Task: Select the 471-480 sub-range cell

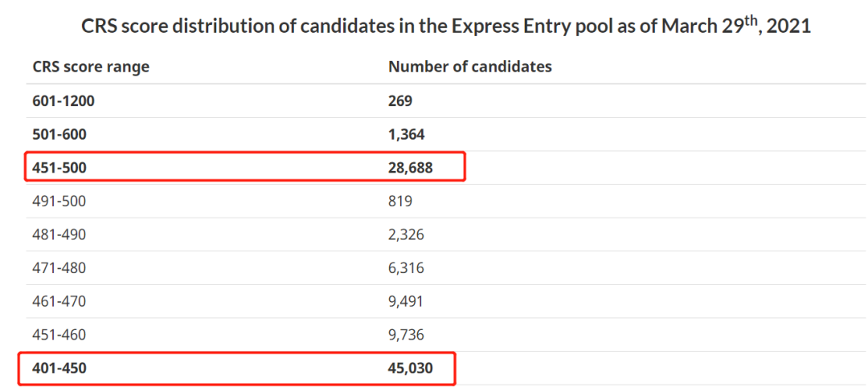Action: click(59, 268)
